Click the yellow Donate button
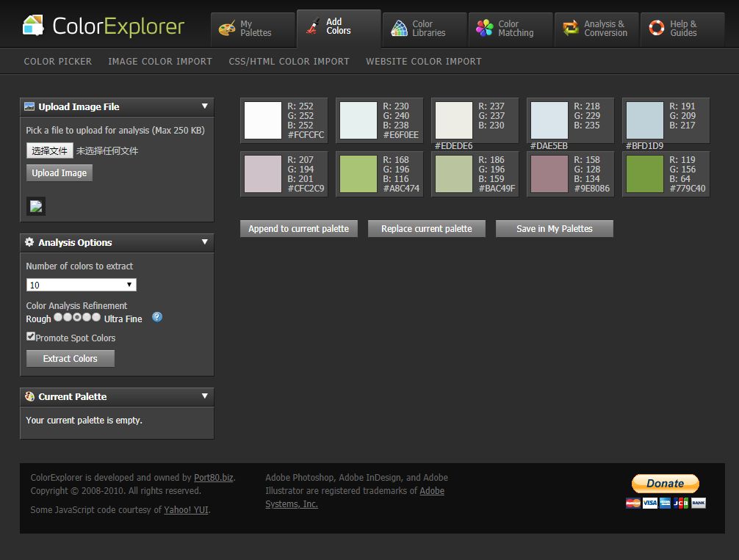This screenshot has height=560, width=739. (x=665, y=484)
